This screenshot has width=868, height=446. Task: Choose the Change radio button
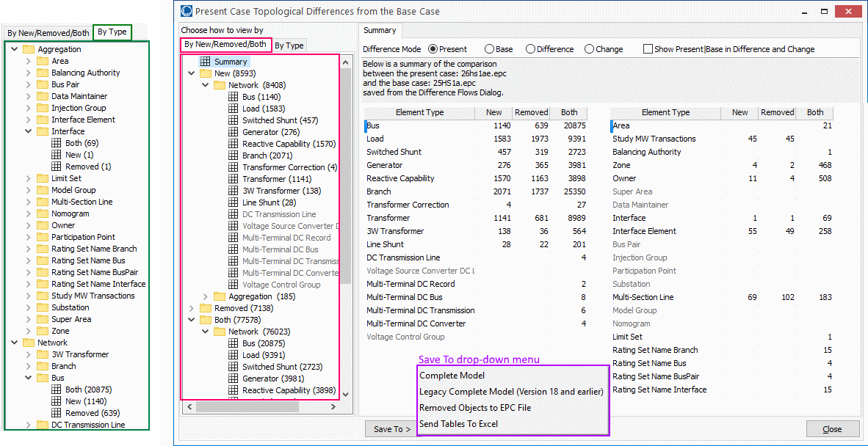(589, 49)
